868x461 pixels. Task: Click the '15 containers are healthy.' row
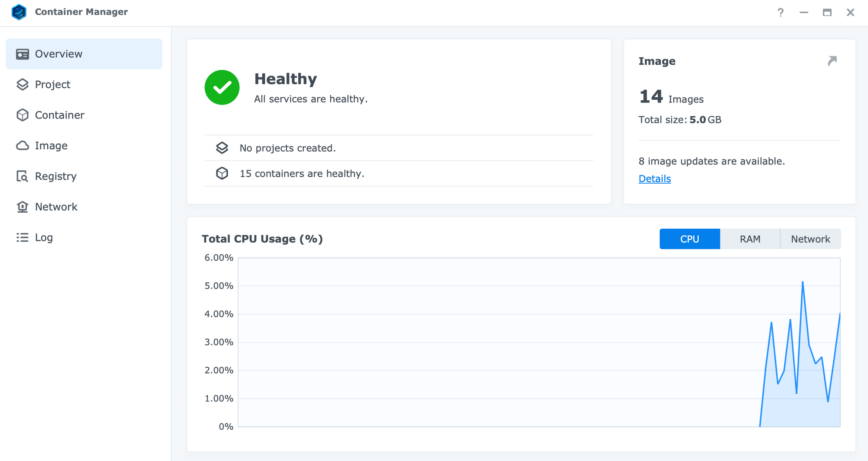(399, 173)
